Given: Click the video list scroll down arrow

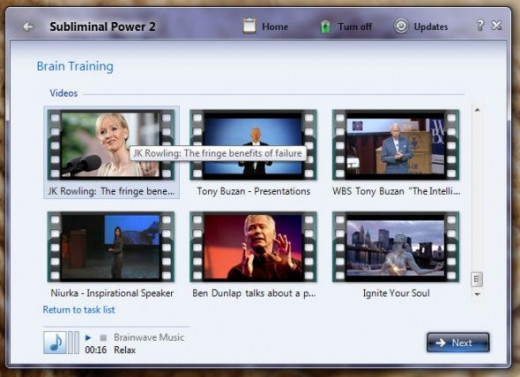Looking at the screenshot, I should [477, 294].
